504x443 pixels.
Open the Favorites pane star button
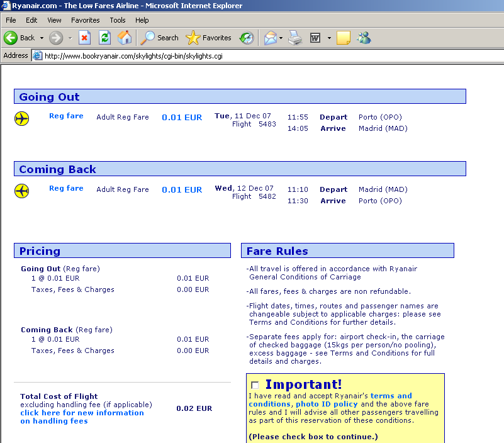pos(209,38)
